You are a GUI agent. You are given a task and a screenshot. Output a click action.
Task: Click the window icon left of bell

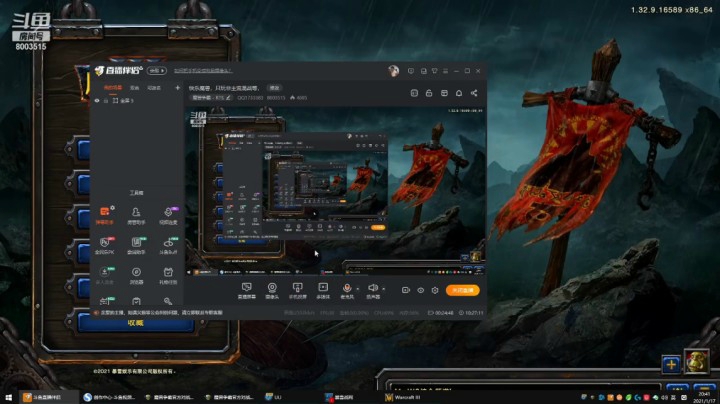click(444, 93)
